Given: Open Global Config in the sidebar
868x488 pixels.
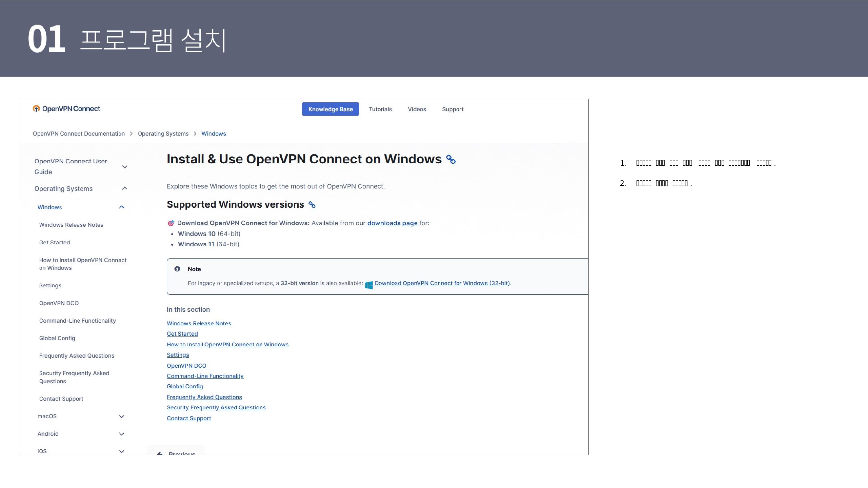Looking at the screenshot, I should 57,338.
